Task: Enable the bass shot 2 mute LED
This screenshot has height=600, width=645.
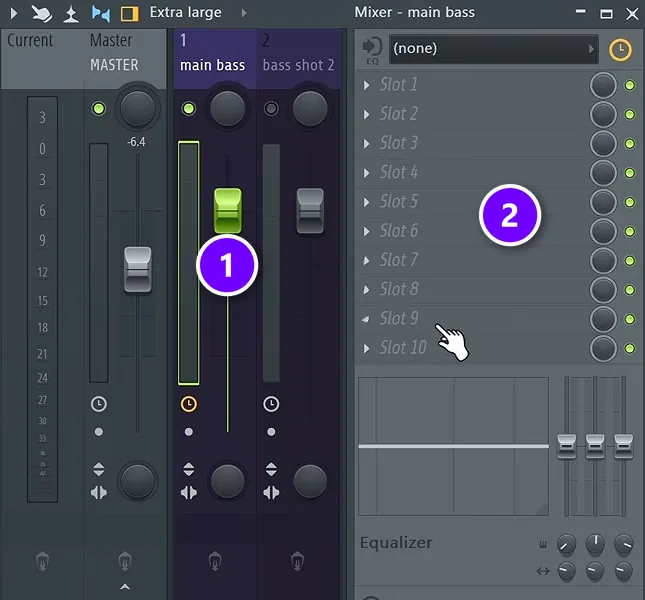Action: pyautogui.click(x=271, y=109)
